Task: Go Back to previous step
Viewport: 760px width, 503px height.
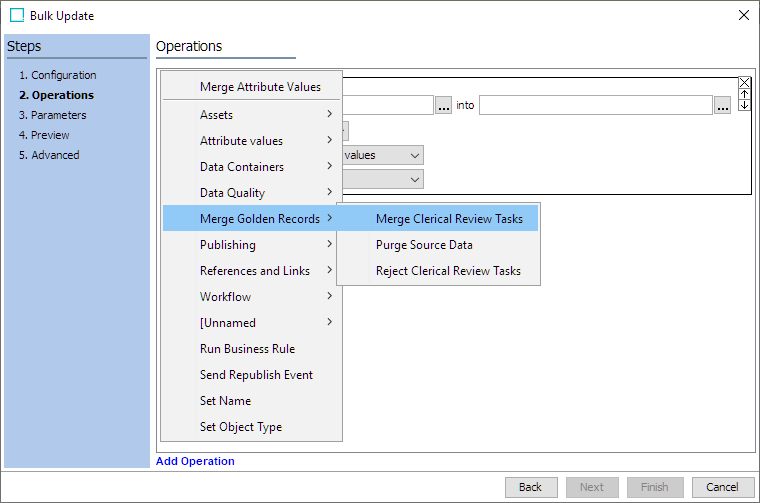Action: 531,487
